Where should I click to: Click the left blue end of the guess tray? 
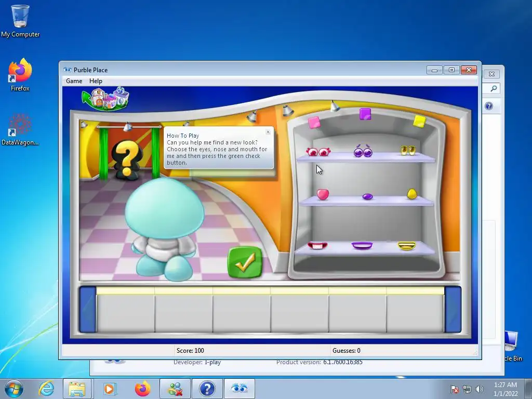point(88,310)
